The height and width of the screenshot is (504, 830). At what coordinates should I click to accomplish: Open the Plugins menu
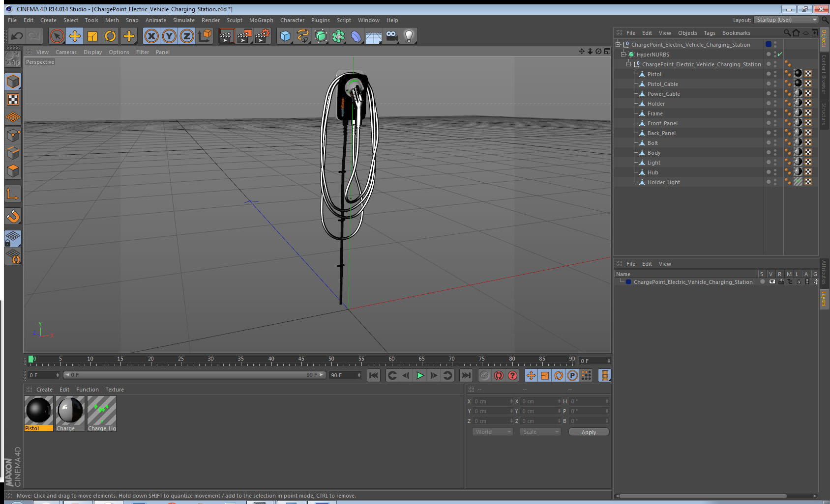320,20
